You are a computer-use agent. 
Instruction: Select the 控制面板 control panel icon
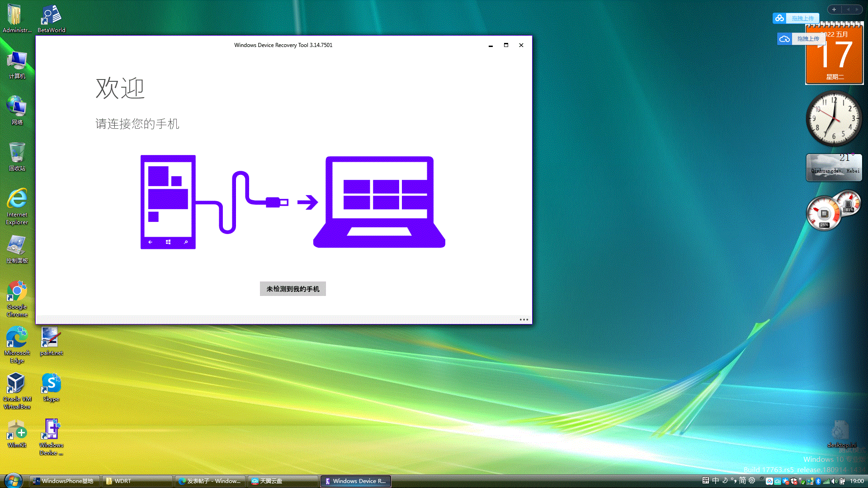pyautogui.click(x=17, y=249)
